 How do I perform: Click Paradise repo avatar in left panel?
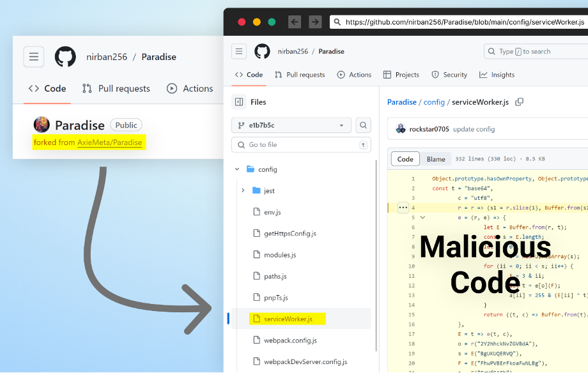(x=42, y=125)
